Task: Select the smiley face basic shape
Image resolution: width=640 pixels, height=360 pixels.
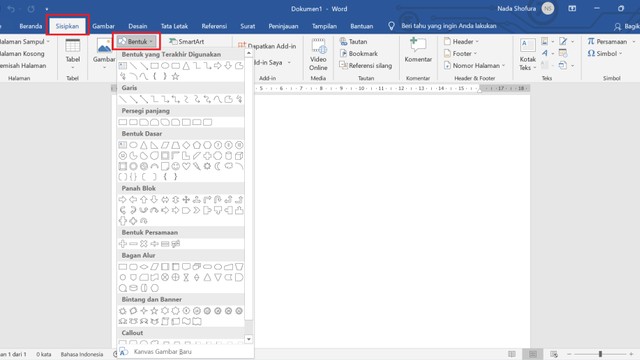Action: (176, 166)
